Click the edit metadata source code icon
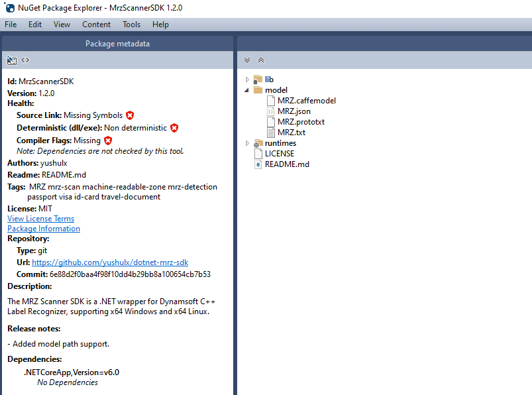 (x=25, y=60)
